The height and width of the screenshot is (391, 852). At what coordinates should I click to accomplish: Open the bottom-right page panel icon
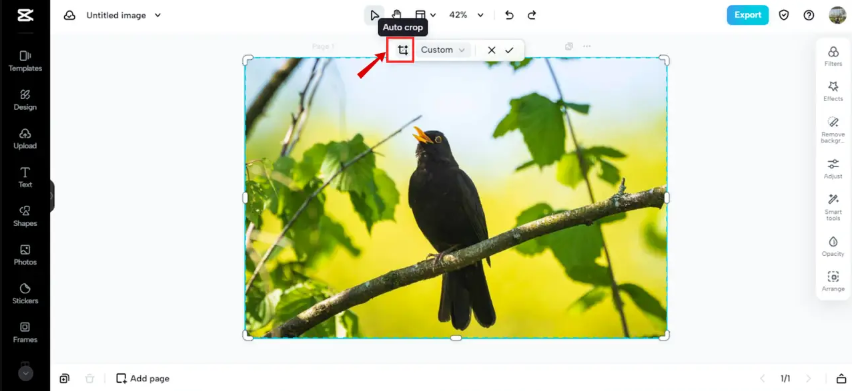[x=841, y=379]
